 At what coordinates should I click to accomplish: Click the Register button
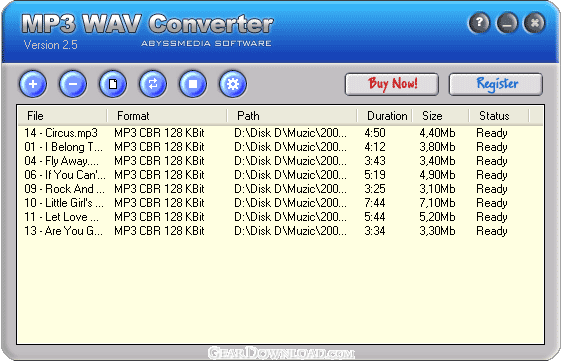pyautogui.click(x=496, y=84)
